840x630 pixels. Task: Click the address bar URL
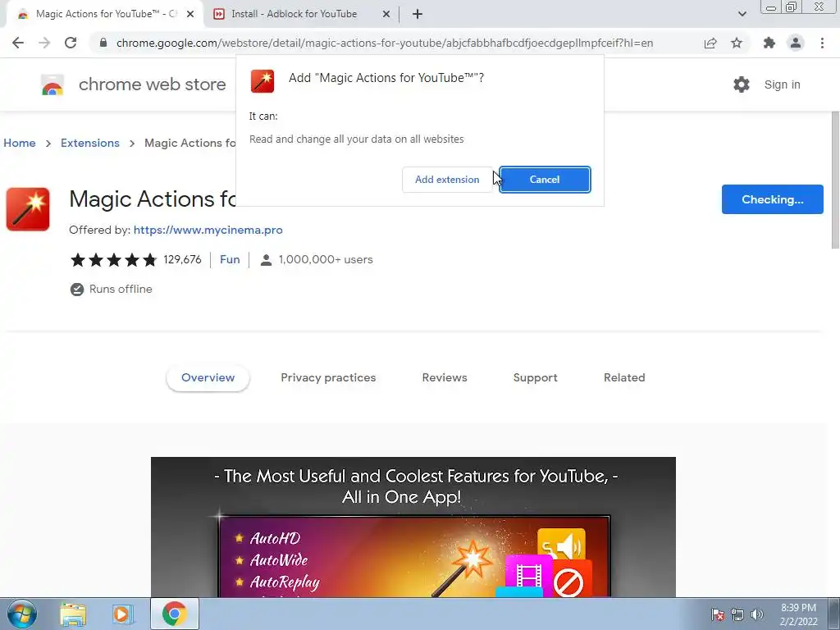coord(385,43)
